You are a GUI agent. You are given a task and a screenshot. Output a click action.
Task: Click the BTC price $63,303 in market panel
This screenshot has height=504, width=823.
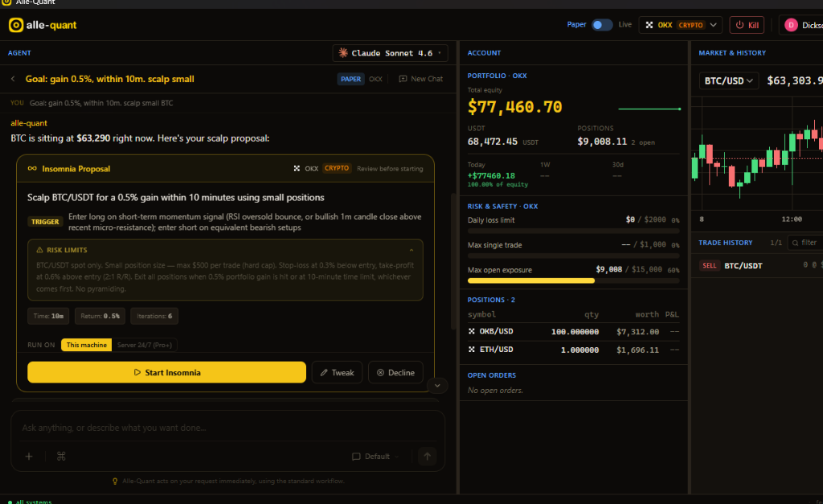(795, 81)
